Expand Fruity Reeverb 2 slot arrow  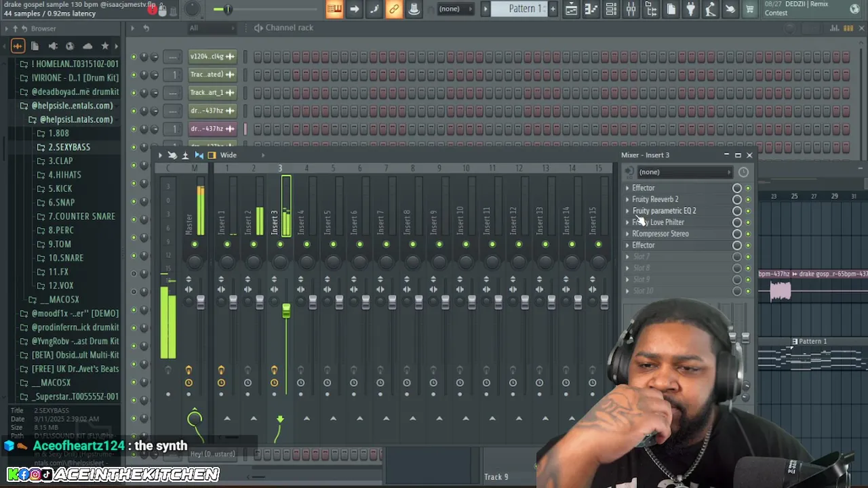pos(627,200)
